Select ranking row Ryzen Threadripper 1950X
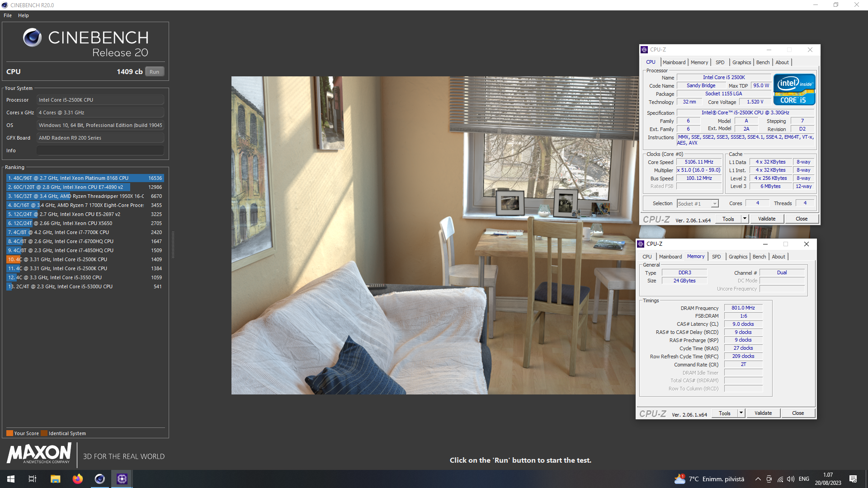868x488 pixels. [x=85, y=196]
